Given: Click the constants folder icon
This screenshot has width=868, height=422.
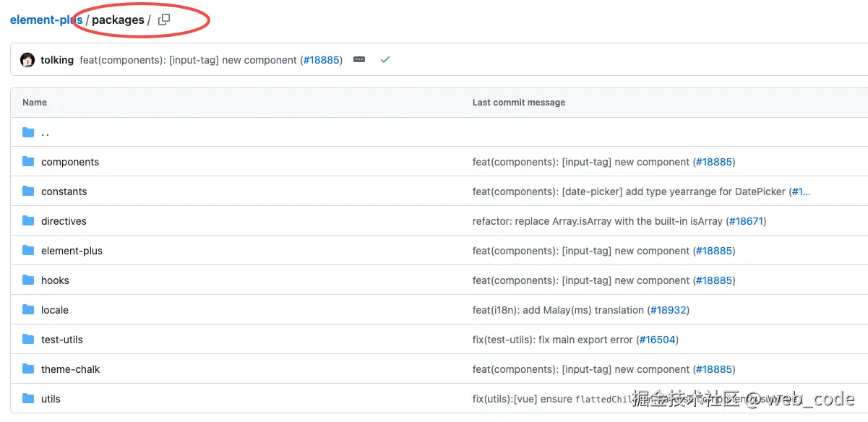Looking at the screenshot, I should [28, 191].
